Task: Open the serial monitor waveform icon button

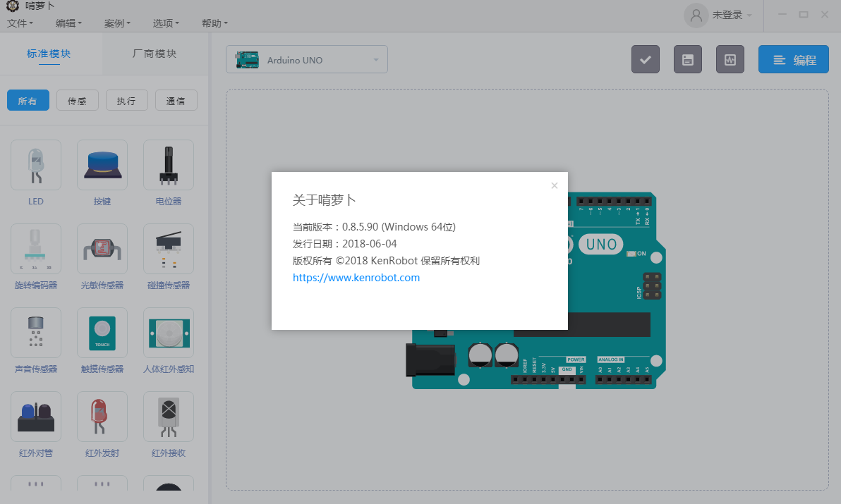Action: (730, 60)
